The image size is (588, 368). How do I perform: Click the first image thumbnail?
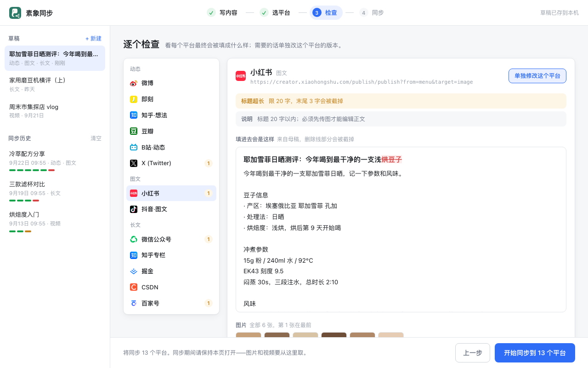249,335
